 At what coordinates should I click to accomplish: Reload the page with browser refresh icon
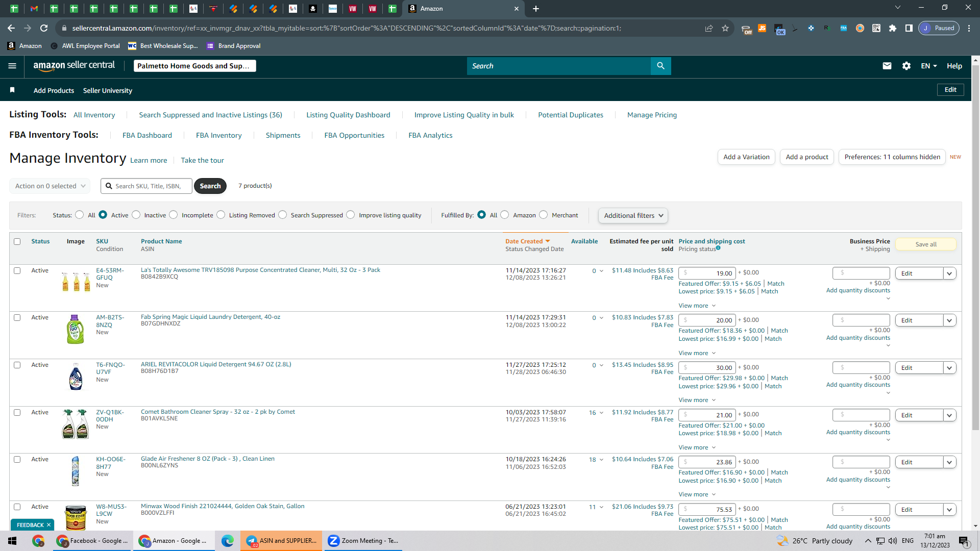pyautogui.click(x=44, y=28)
